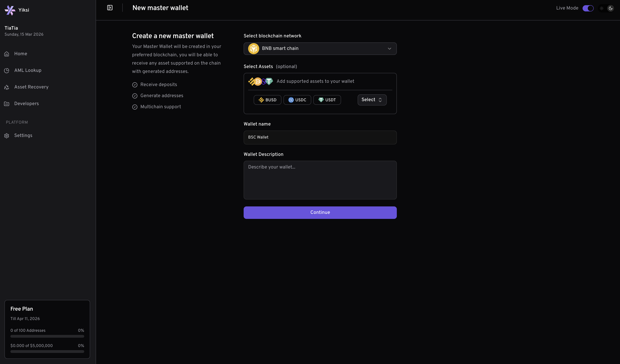
Task: Switch to light theme with sun icon
Action: click(602, 8)
